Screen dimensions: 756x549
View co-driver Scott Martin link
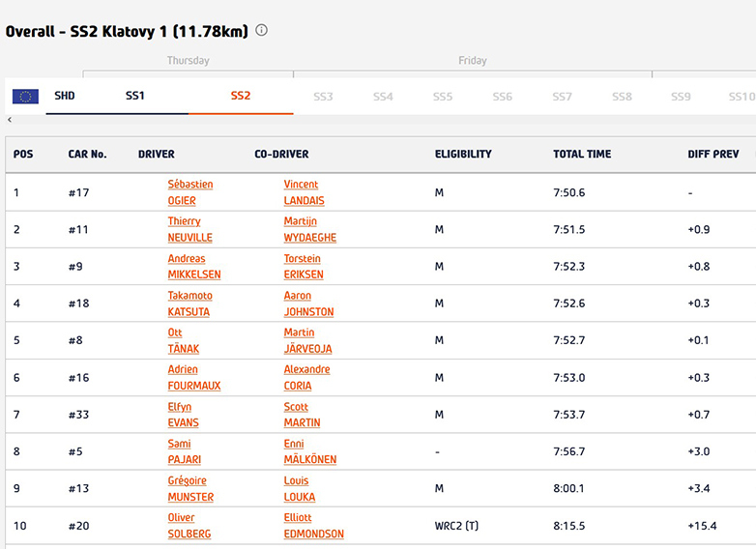coord(302,415)
